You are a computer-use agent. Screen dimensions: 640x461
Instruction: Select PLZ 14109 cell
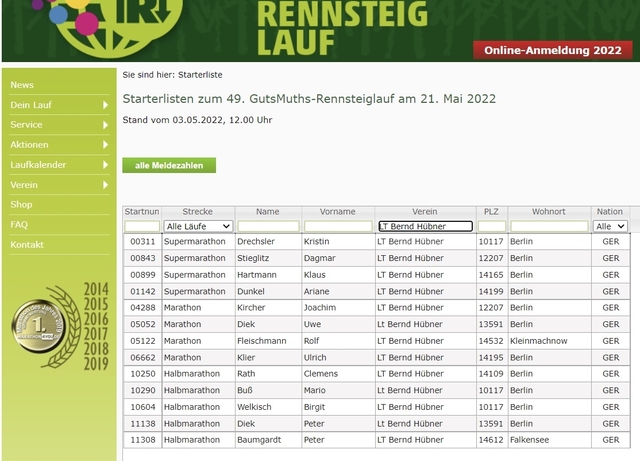(x=491, y=374)
